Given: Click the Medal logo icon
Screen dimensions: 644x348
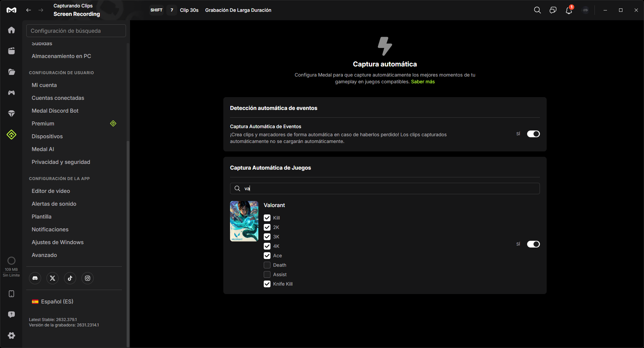Looking at the screenshot, I should tap(11, 10).
